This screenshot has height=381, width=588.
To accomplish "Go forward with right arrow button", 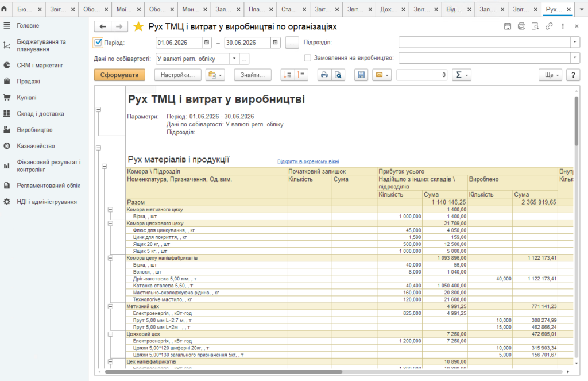I will (119, 26).
